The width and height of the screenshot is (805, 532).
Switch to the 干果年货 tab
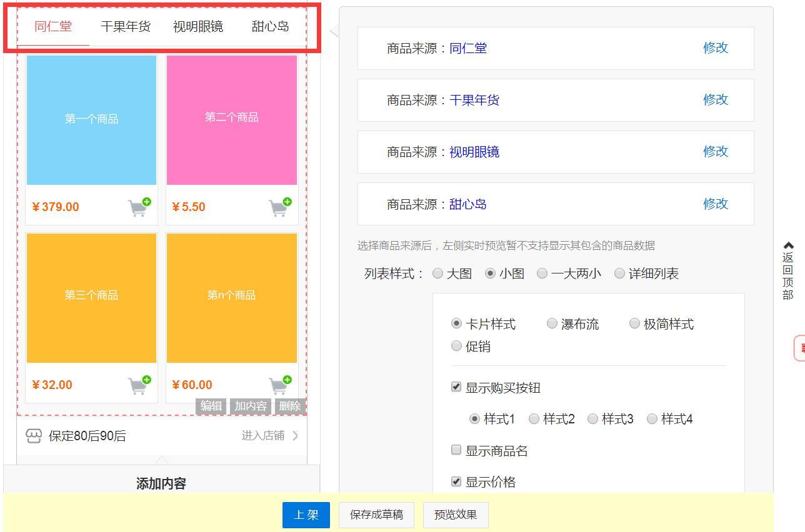point(126,26)
